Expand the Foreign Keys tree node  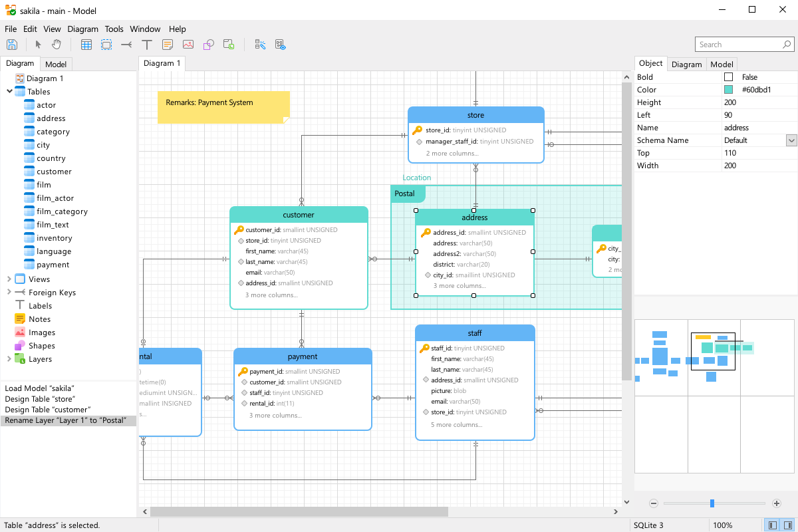tap(9, 293)
